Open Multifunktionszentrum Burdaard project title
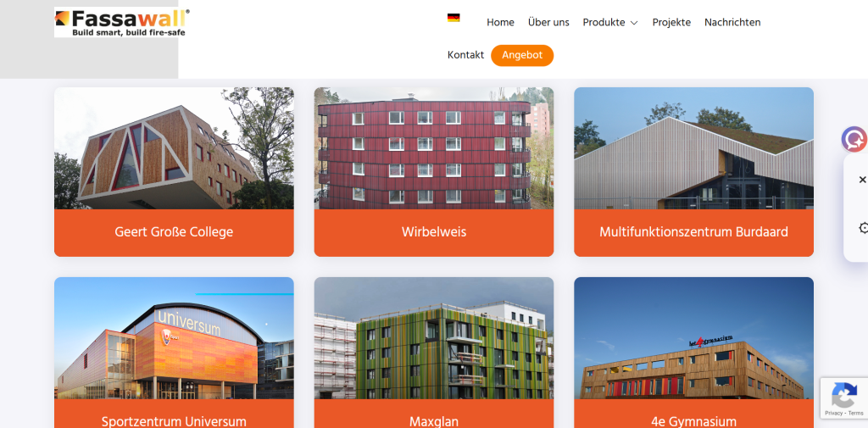Screen dimensions: 868x428 point(693,232)
